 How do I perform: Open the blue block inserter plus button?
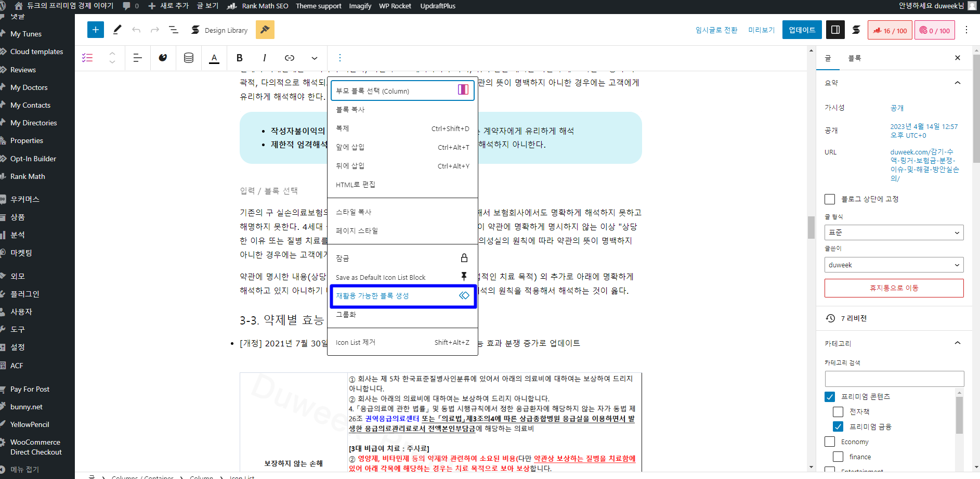[96, 30]
